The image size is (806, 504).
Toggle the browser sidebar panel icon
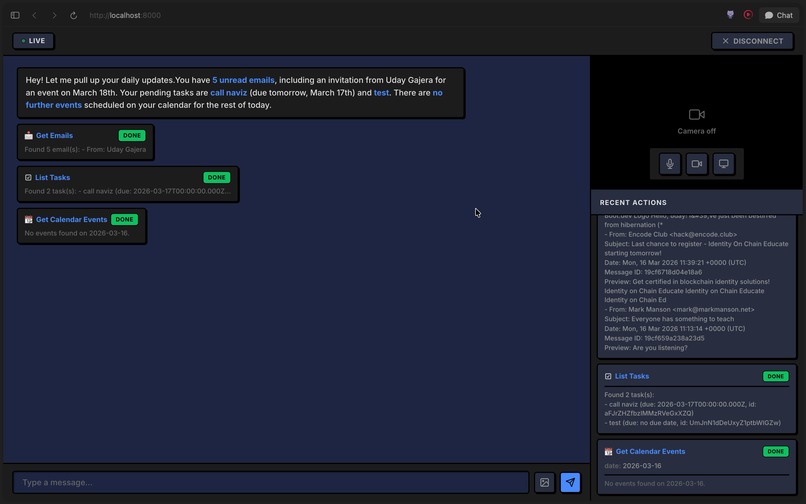point(15,15)
